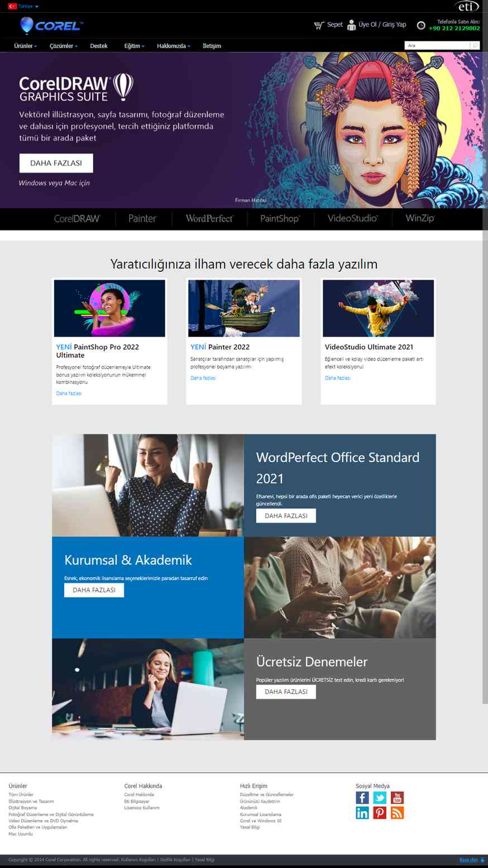Screen dimensions: 488x868
Task: Open the LinkedIn icon in footer
Action: pos(362,813)
